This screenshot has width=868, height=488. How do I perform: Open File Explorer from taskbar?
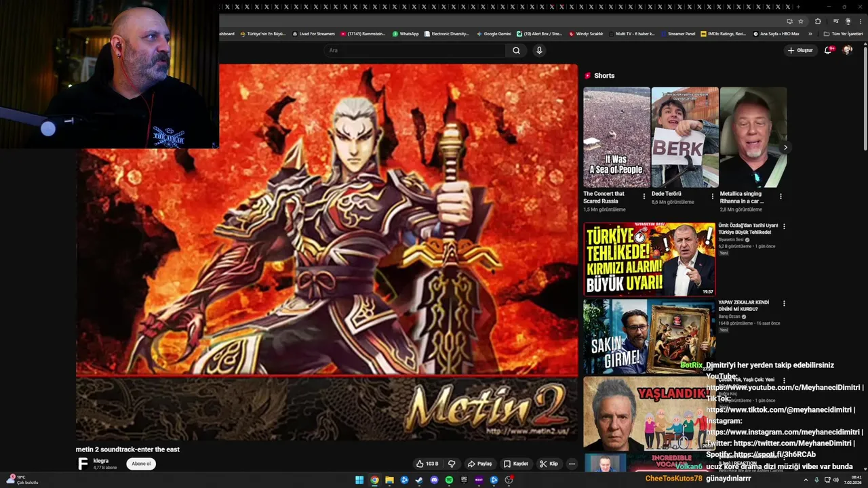[389, 480]
